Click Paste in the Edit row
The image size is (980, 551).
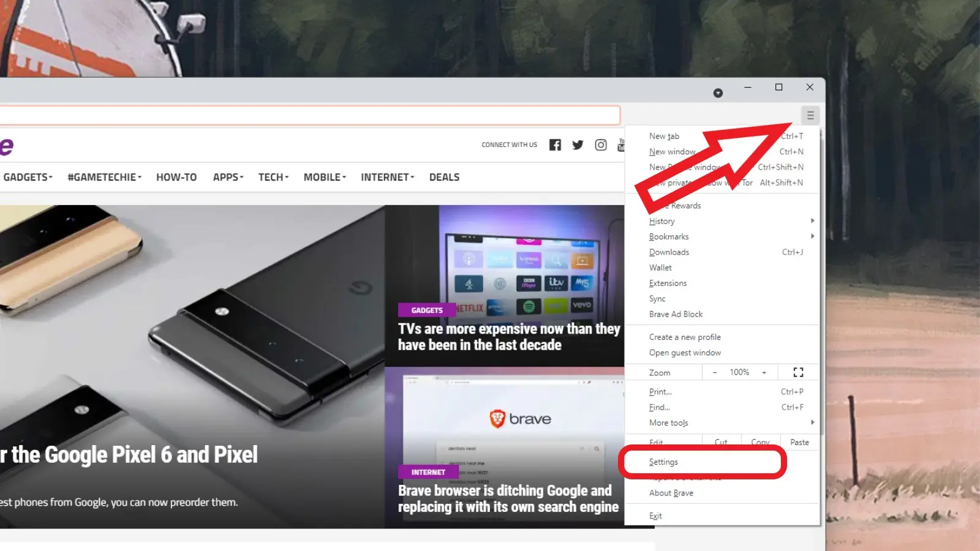pos(799,442)
